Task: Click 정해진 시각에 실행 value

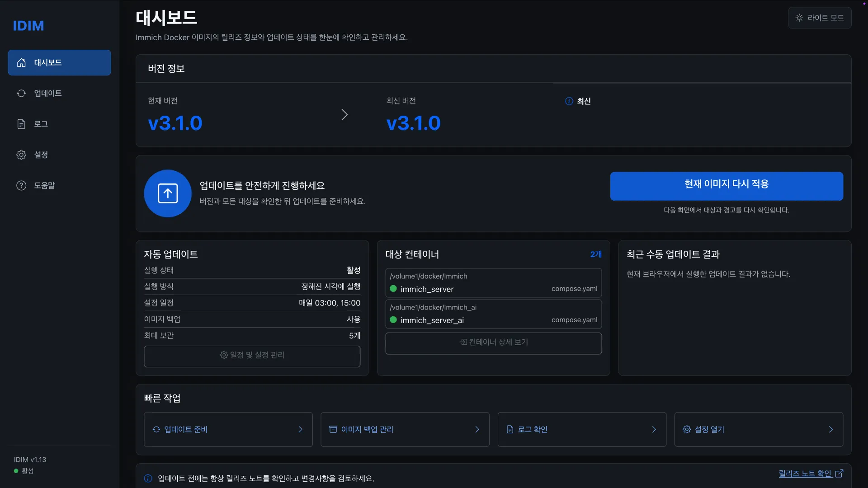Action: 331,286
